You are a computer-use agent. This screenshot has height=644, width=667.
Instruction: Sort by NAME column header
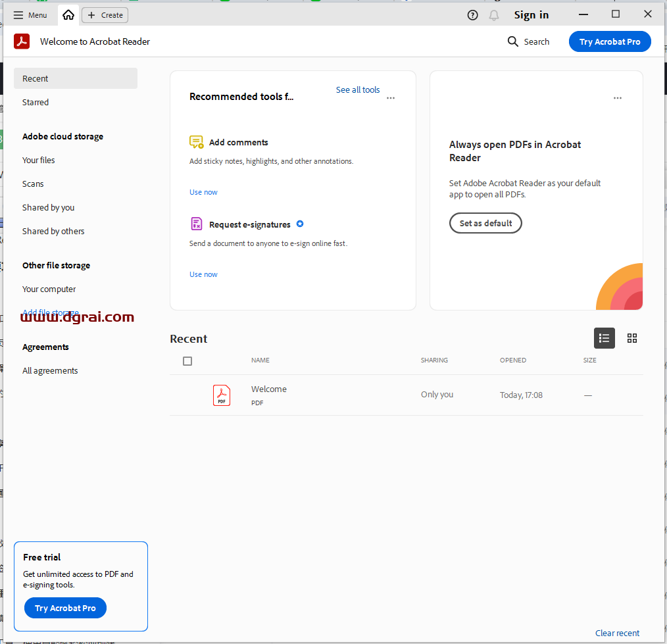[260, 360]
